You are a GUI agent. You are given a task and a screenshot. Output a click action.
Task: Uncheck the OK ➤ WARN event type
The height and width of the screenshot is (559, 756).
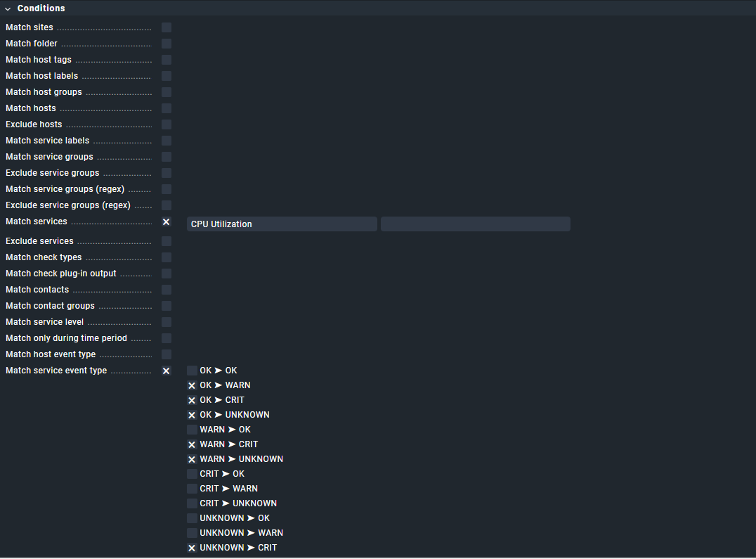(x=192, y=385)
